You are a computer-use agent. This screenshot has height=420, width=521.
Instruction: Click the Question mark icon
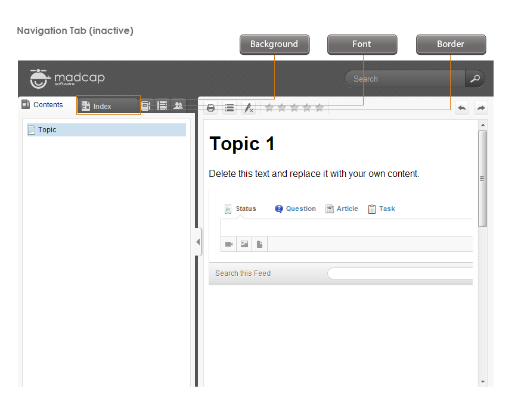point(279,209)
